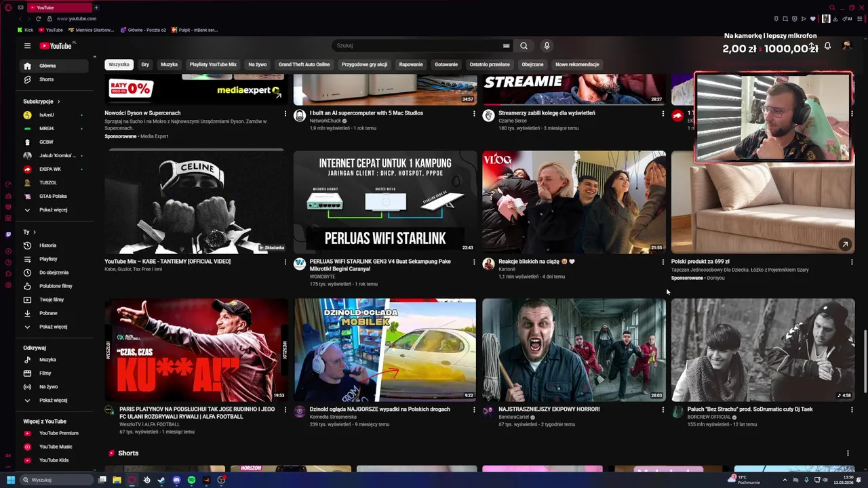Open the Windows Start button

[11, 480]
